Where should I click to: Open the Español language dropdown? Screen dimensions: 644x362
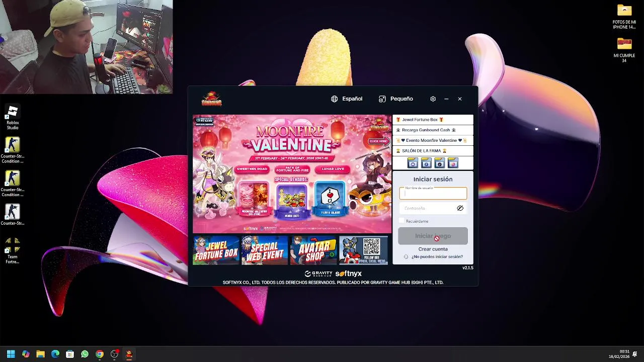point(347,99)
